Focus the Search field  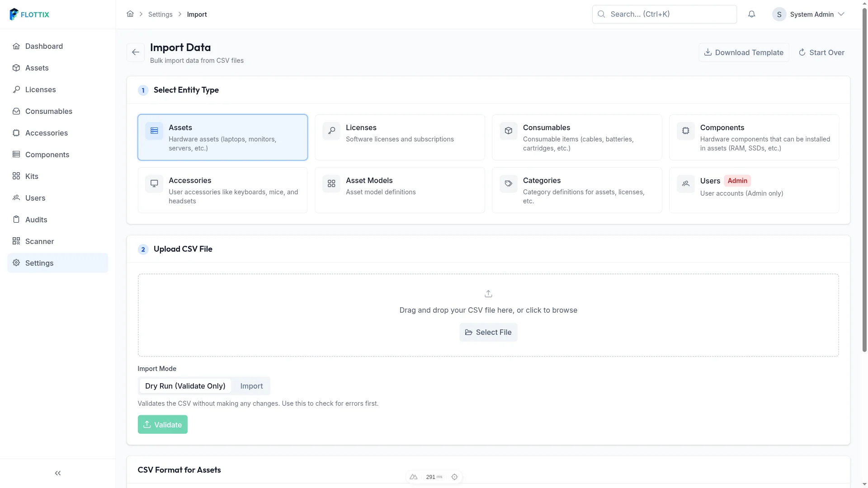coord(665,14)
